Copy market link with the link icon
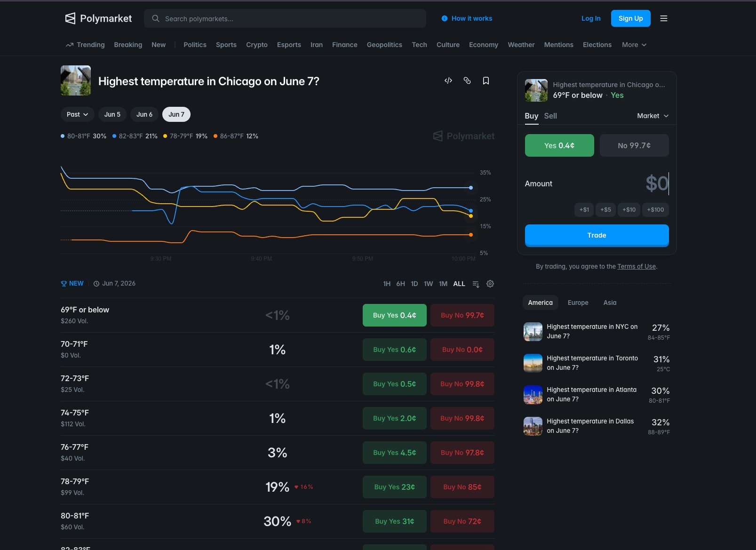 [467, 80]
